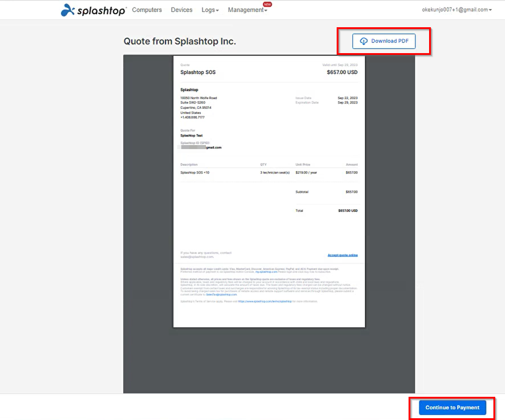Viewport: 505px width, 420px height.
Task: Click the "$657.00 USD" amount at top of quote
Action: [342, 72]
